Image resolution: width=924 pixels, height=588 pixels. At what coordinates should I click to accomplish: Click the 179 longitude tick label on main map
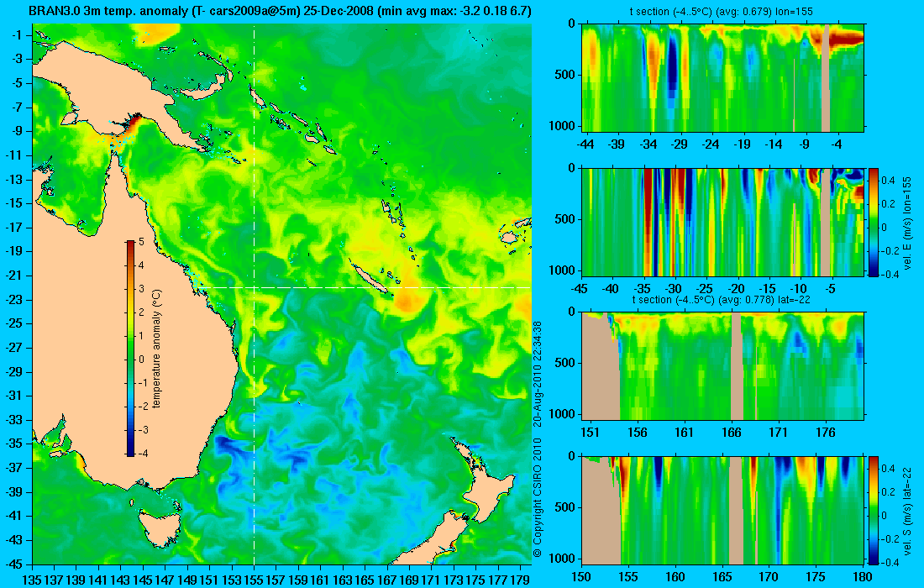click(520, 581)
